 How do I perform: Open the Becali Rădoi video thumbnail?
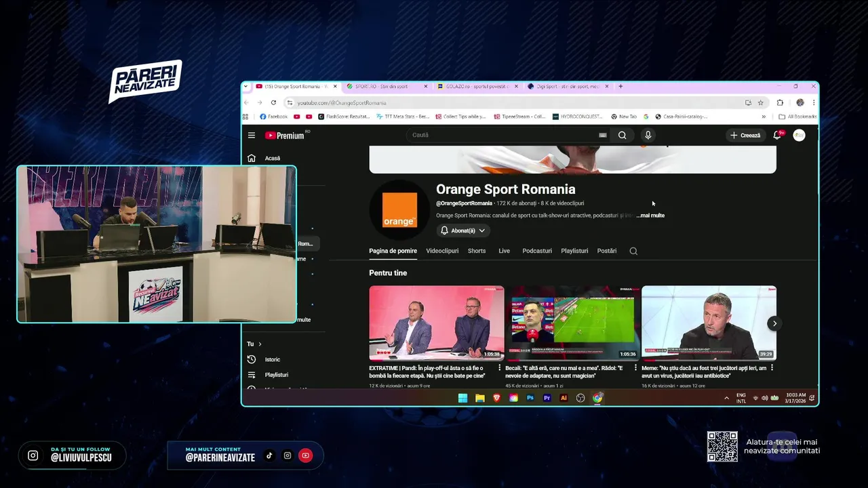point(573,323)
